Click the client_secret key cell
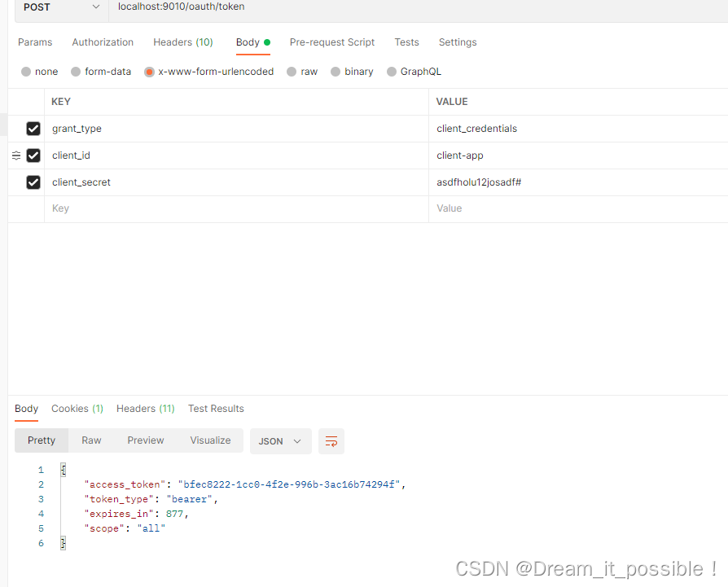 [236, 182]
